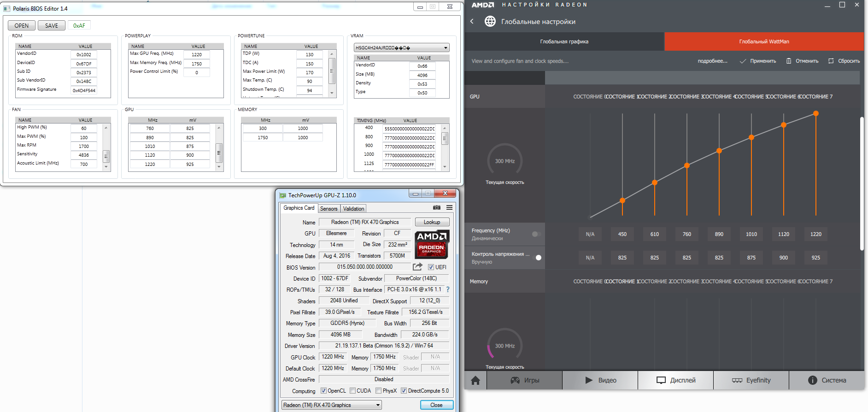
Task: Open the подробнее... link
Action: coord(713,61)
